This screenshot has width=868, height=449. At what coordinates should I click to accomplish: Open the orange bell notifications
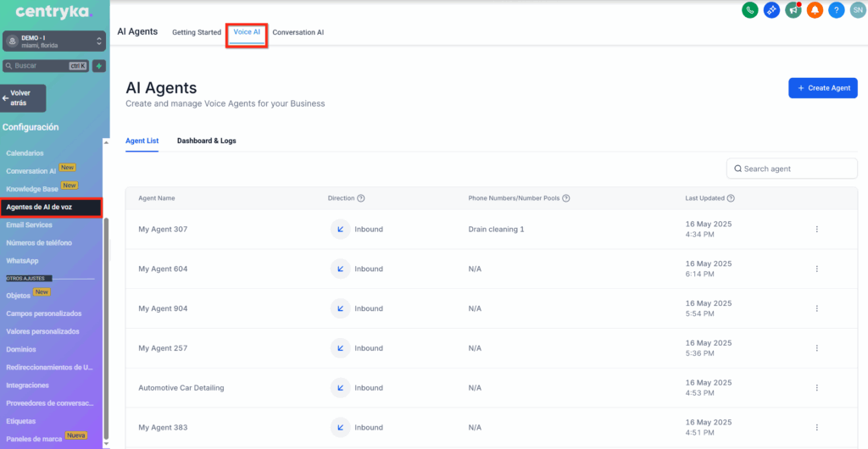815,10
